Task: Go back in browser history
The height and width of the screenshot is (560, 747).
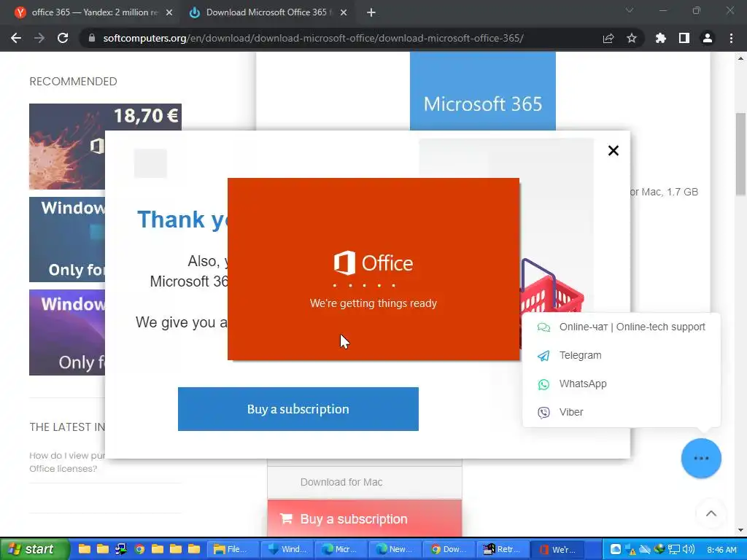Action: pyautogui.click(x=16, y=38)
